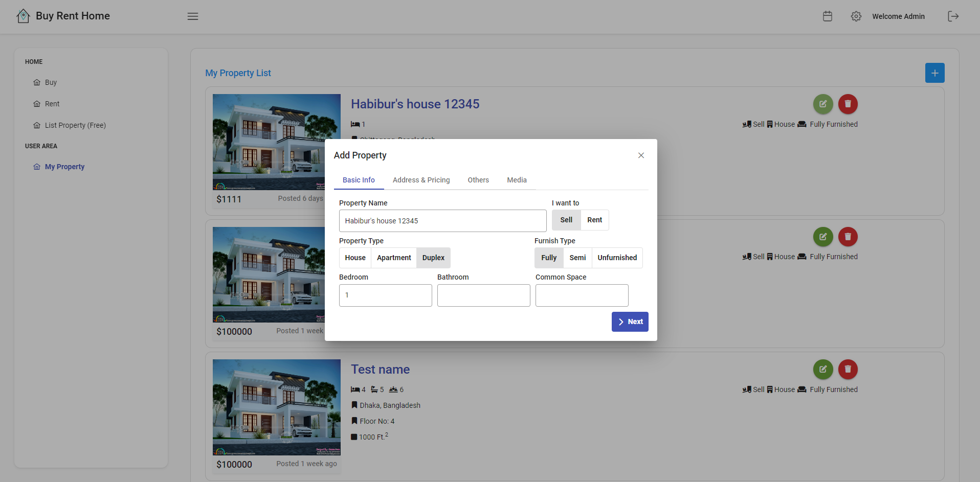Screen dimensions: 980x482
Task: Set furnish type to Unfurnished
Action: pyautogui.click(x=617, y=258)
